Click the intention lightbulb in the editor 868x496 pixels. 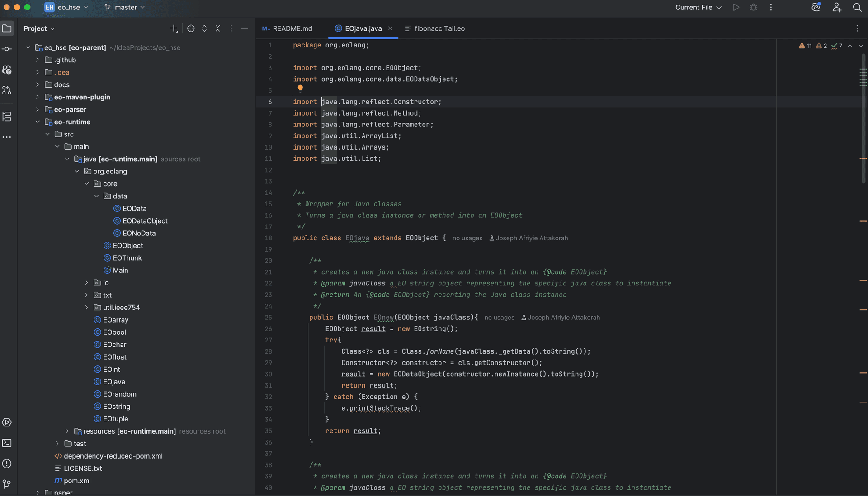click(x=300, y=89)
